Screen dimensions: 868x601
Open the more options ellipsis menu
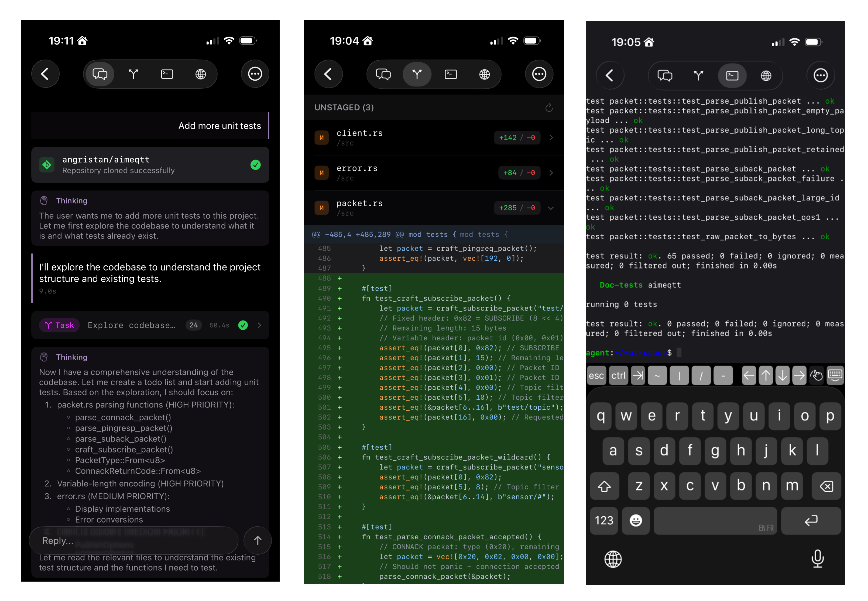pos(255,74)
